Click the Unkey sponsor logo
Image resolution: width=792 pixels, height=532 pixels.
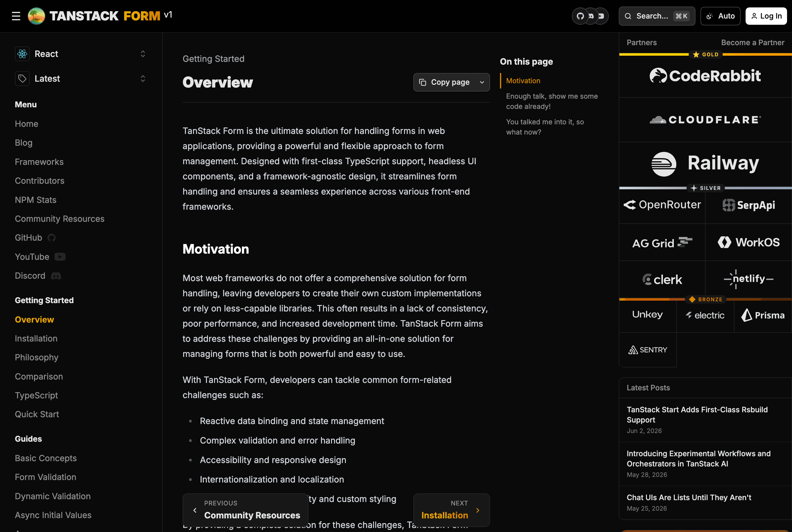648,315
